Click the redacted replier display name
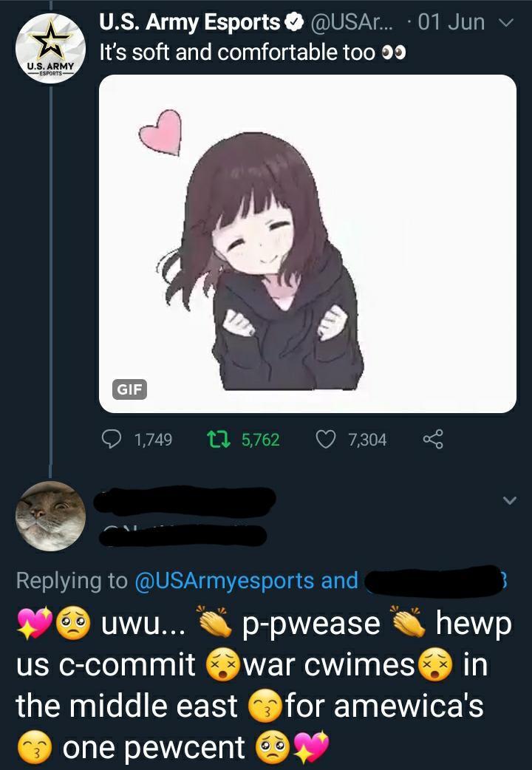532x770 pixels. click(x=184, y=501)
